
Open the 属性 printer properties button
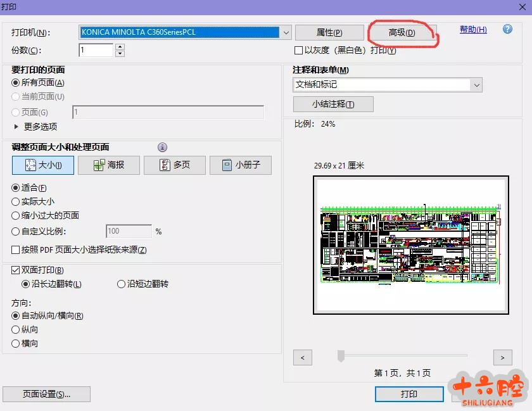[329, 33]
